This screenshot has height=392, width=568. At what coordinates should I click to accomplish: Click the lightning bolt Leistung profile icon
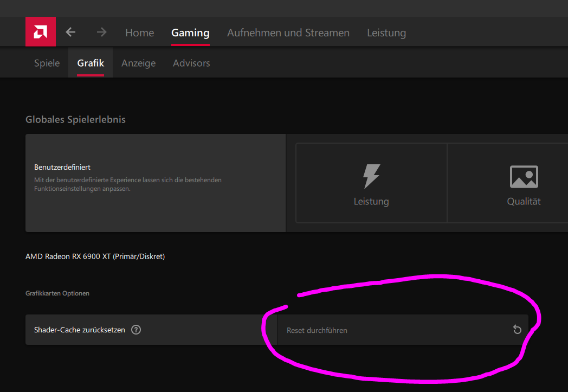click(371, 176)
